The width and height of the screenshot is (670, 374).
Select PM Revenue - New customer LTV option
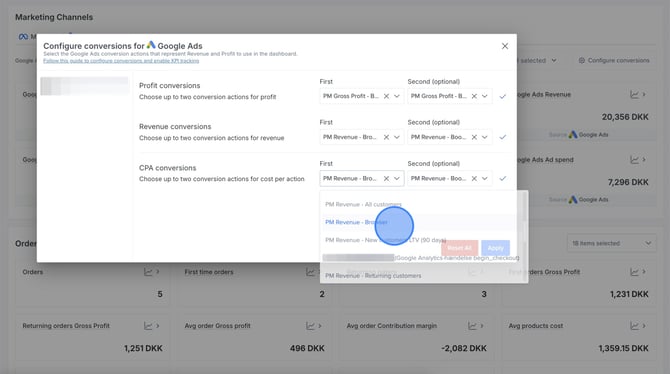tap(420, 240)
